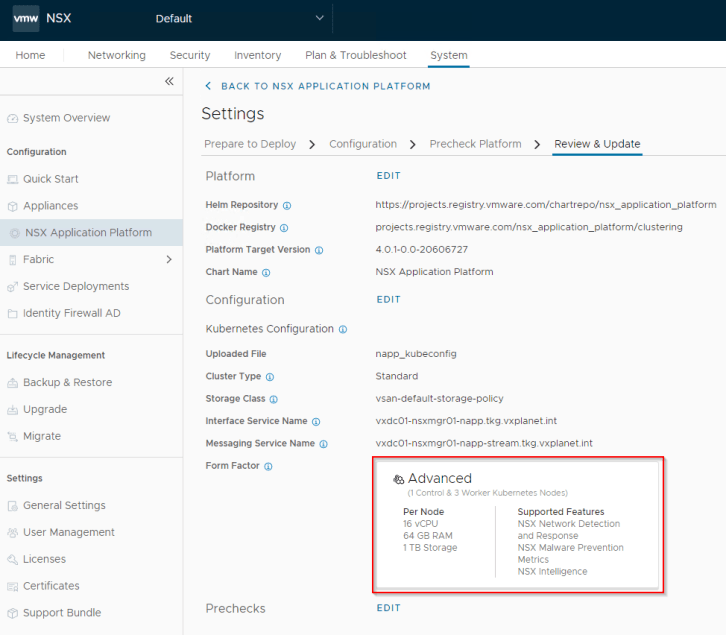726x635 pixels.
Task: Show info for Interface Service Name
Action: [316, 421]
